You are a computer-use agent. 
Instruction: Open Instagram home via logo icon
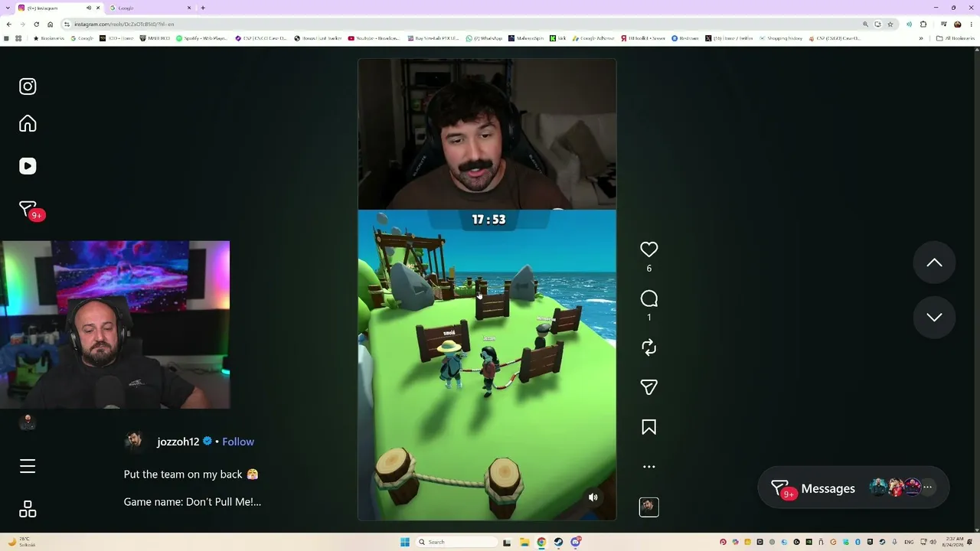(28, 86)
